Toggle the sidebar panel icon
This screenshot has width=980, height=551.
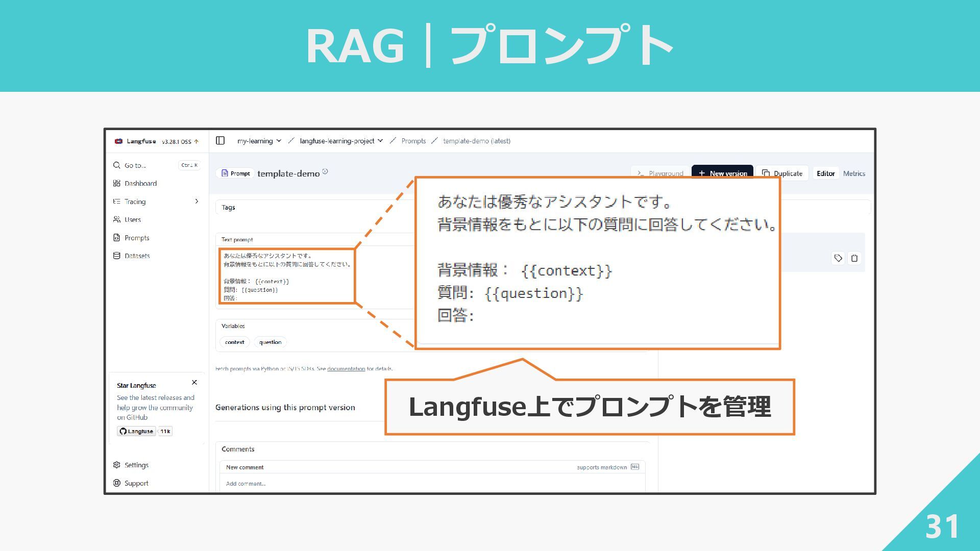[x=220, y=141]
